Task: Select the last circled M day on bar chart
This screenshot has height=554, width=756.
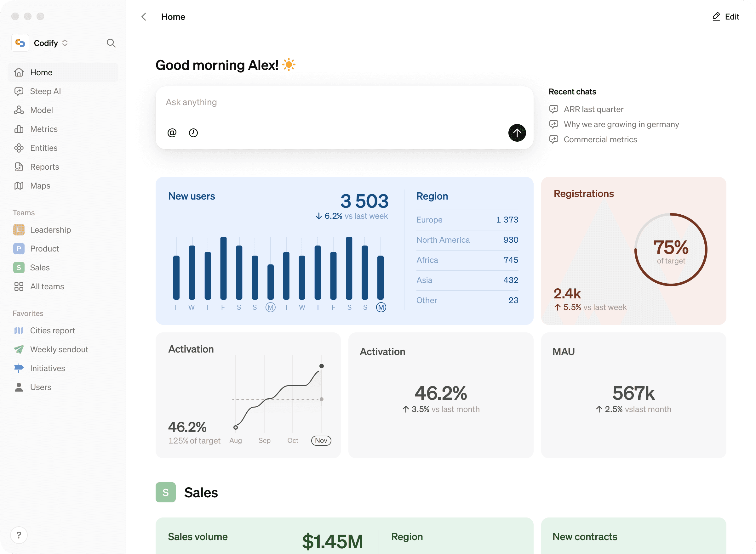Action: [381, 307]
